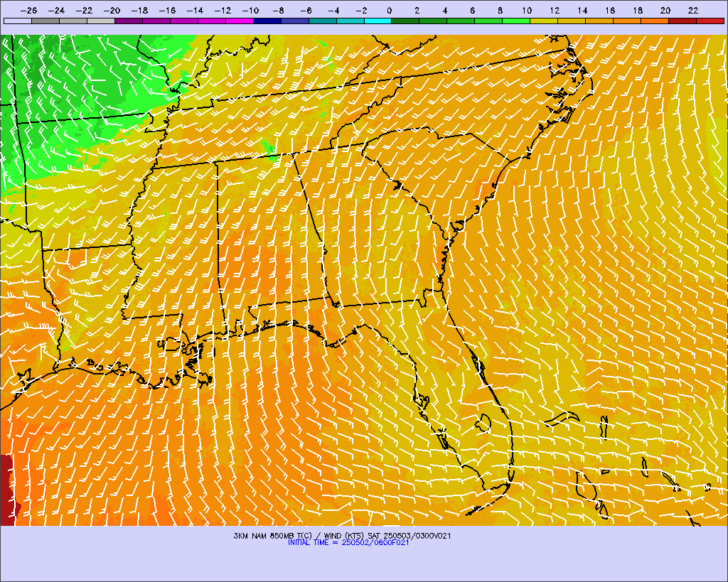728x582 pixels.
Task: Click the cyan swatch between -2 and 0
Action: tap(378, 21)
